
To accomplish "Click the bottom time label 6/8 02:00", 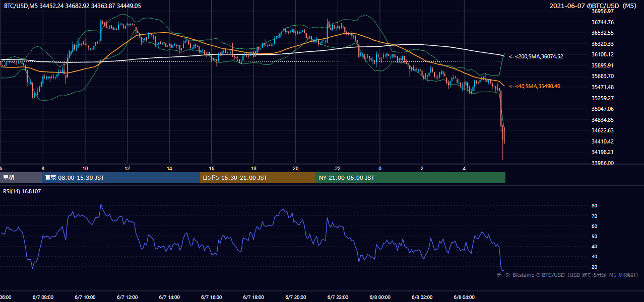I will click(x=422, y=297).
